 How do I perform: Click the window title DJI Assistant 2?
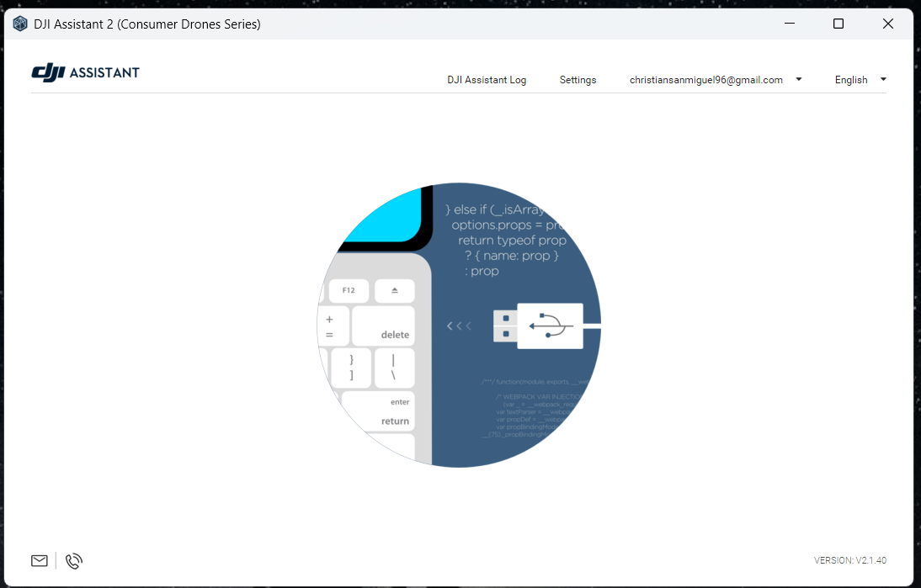[x=146, y=24]
